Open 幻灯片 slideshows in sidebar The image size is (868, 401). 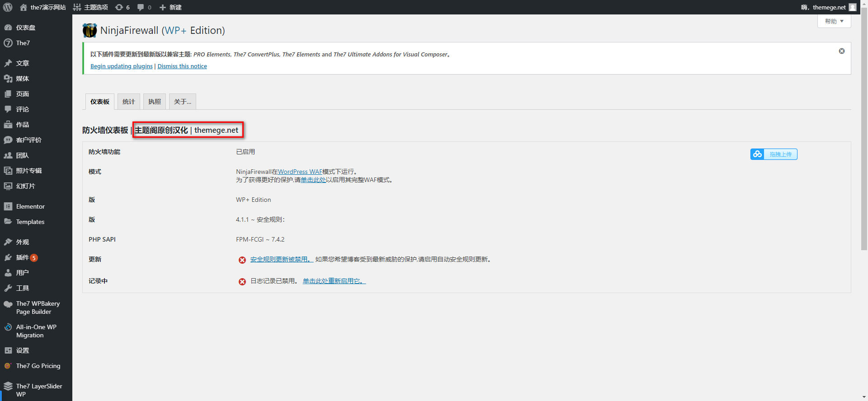(x=36, y=186)
